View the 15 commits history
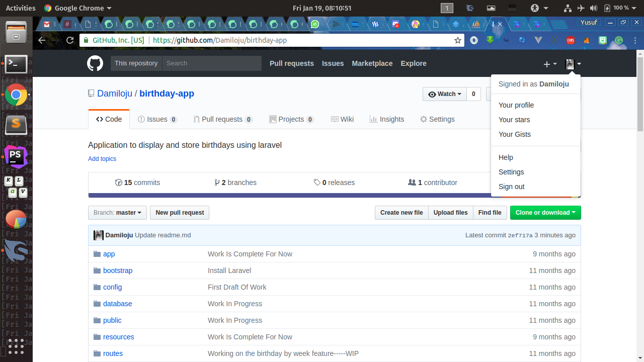This screenshot has height=362, width=644. [x=137, y=183]
